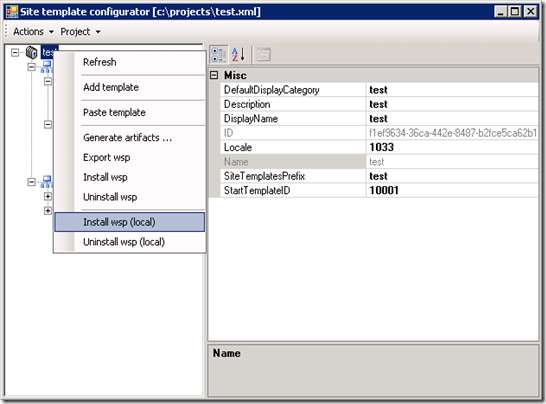Close the Site template configurator window

[x=530, y=12]
